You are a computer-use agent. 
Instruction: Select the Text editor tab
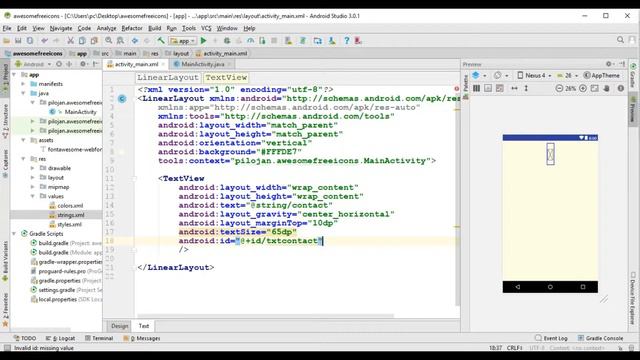pos(144,326)
